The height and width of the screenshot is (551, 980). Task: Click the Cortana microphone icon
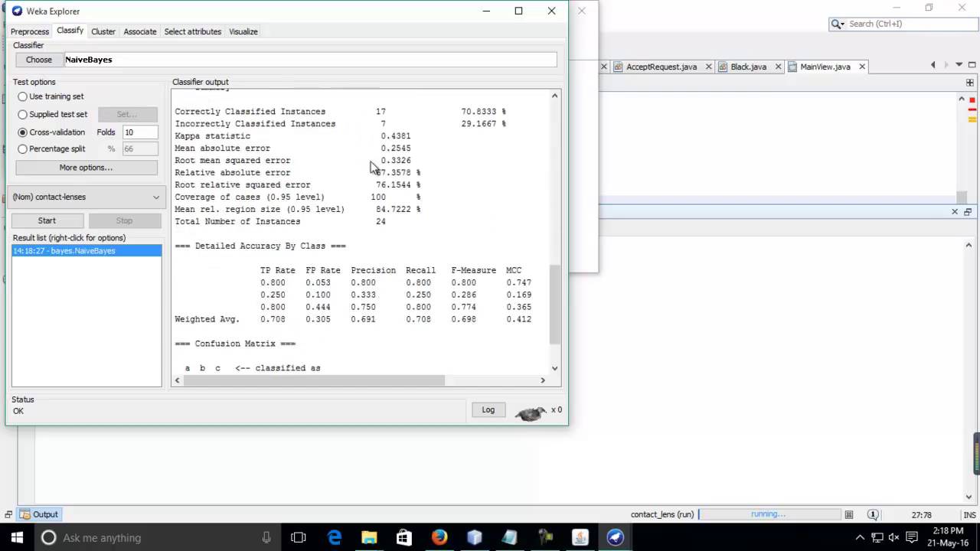(266, 537)
